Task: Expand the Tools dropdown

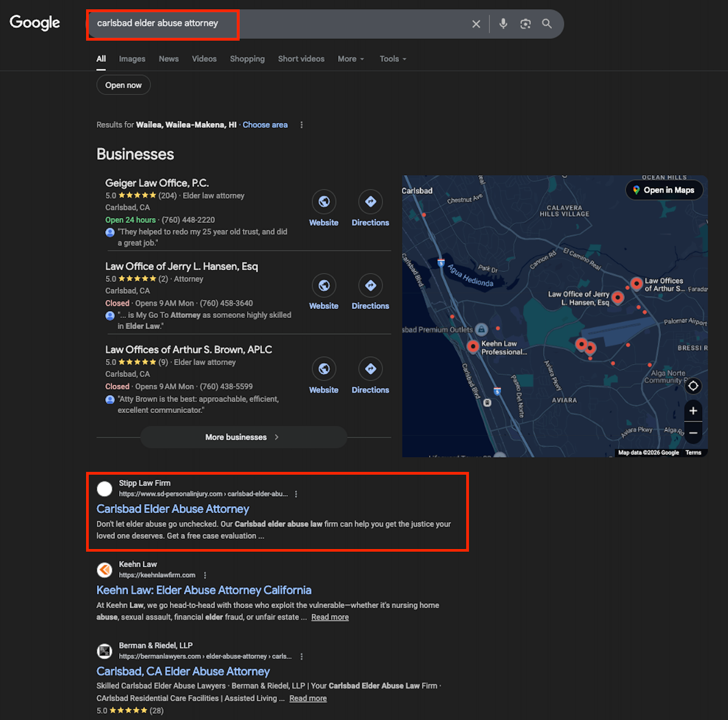Action: (393, 59)
